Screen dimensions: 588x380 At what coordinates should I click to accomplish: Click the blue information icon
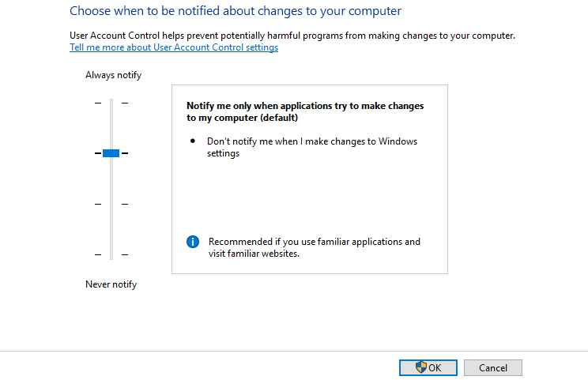point(193,242)
